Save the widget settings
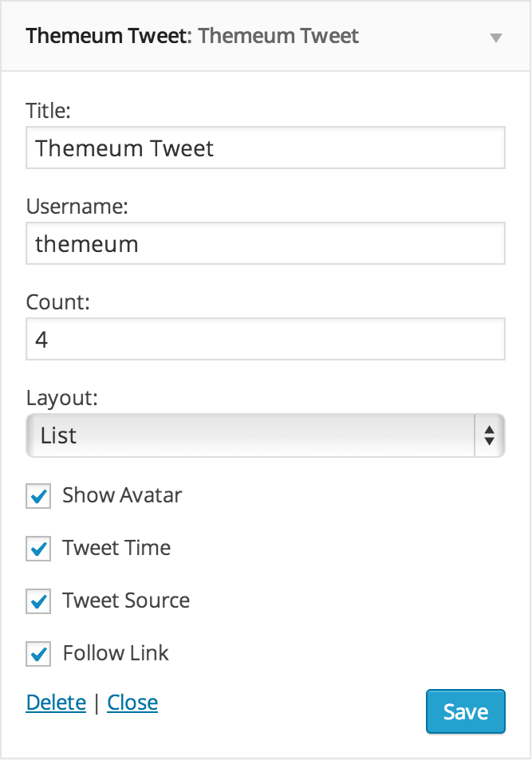The width and height of the screenshot is (532, 760). (x=466, y=711)
